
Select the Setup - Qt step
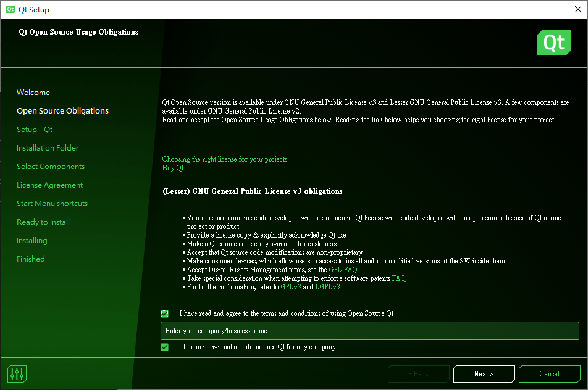click(x=35, y=130)
